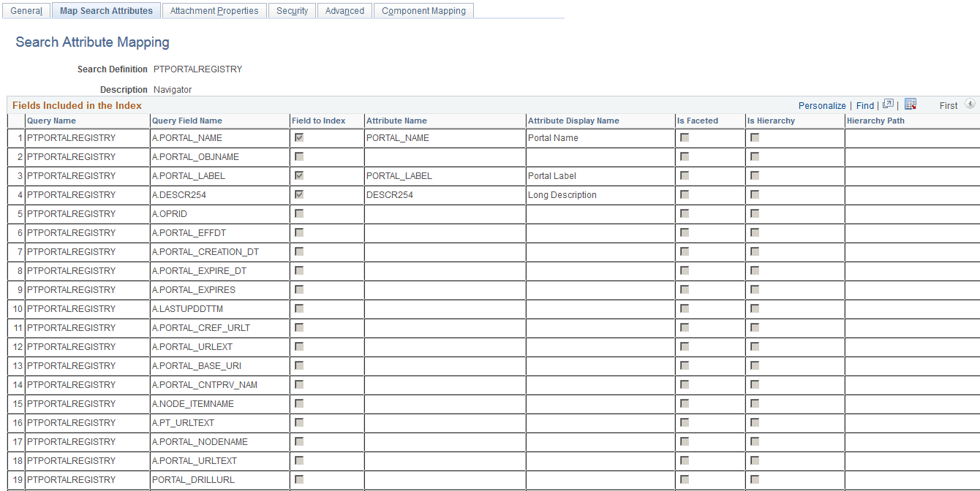Download grid data to Excel
Image resolution: width=980 pixels, height=491 pixels.
911,104
